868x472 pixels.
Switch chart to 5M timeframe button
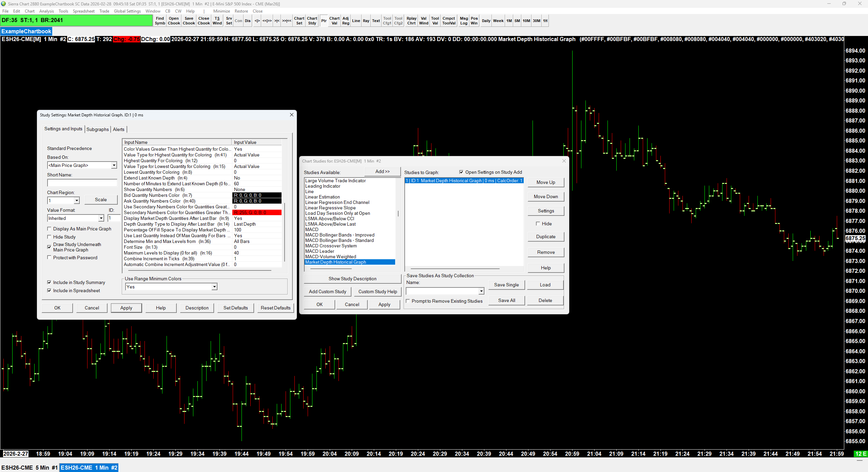point(517,21)
